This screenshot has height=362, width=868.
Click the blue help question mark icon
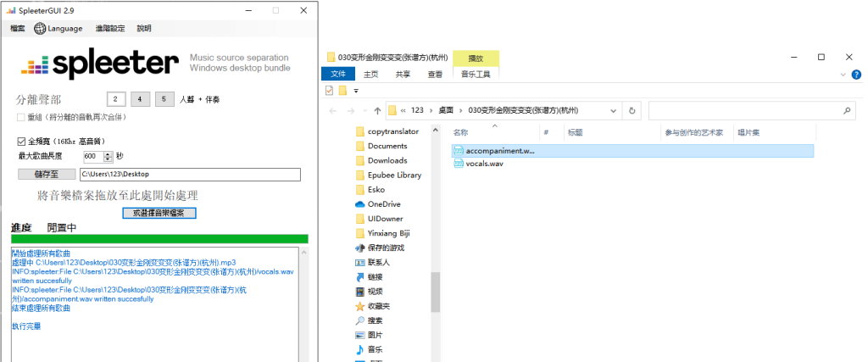(x=856, y=74)
